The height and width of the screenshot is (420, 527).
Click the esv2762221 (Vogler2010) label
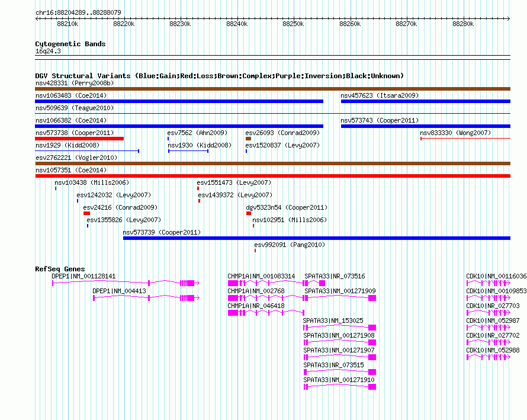(76, 158)
